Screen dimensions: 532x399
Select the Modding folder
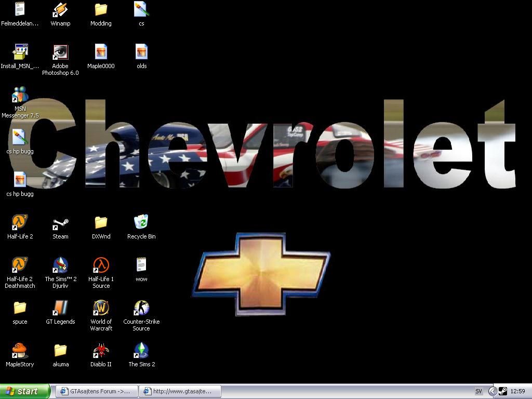pyautogui.click(x=101, y=9)
